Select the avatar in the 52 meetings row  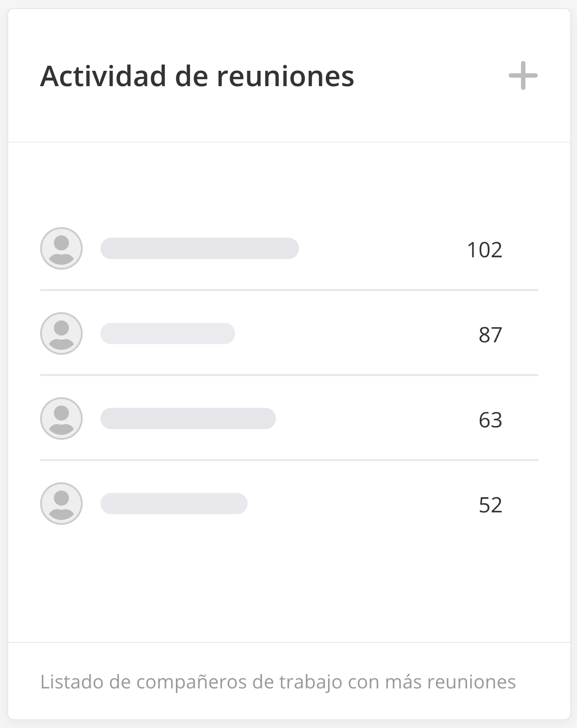(x=62, y=504)
